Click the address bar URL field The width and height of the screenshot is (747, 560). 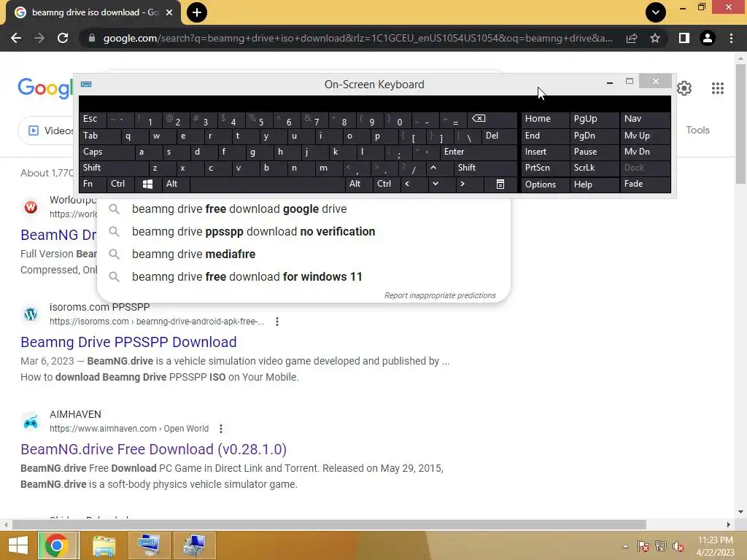357,38
